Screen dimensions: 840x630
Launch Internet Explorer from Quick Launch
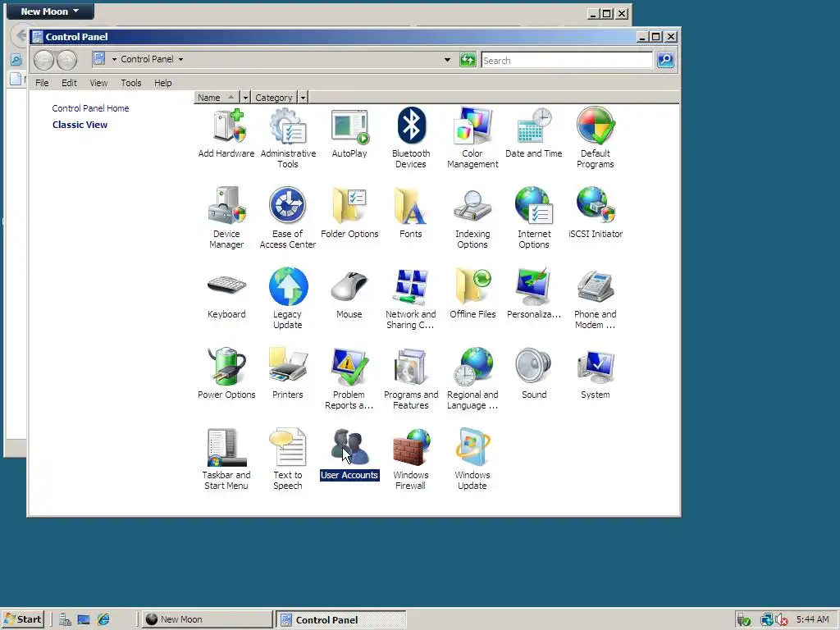click(x=103, y=620)
